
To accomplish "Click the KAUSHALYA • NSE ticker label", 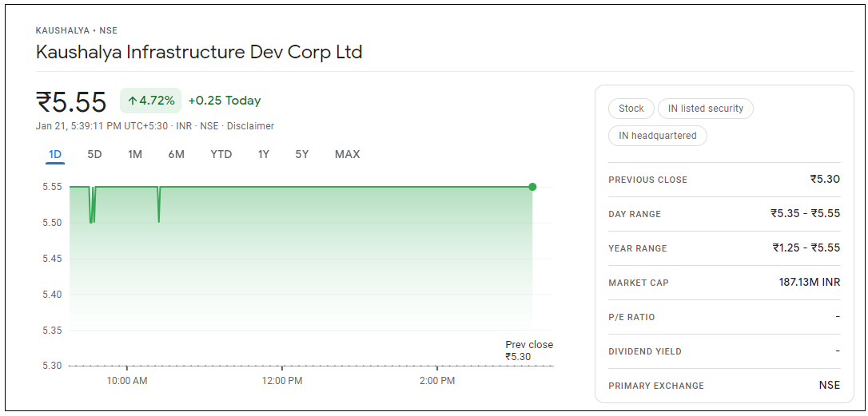I will click(77, 30).
